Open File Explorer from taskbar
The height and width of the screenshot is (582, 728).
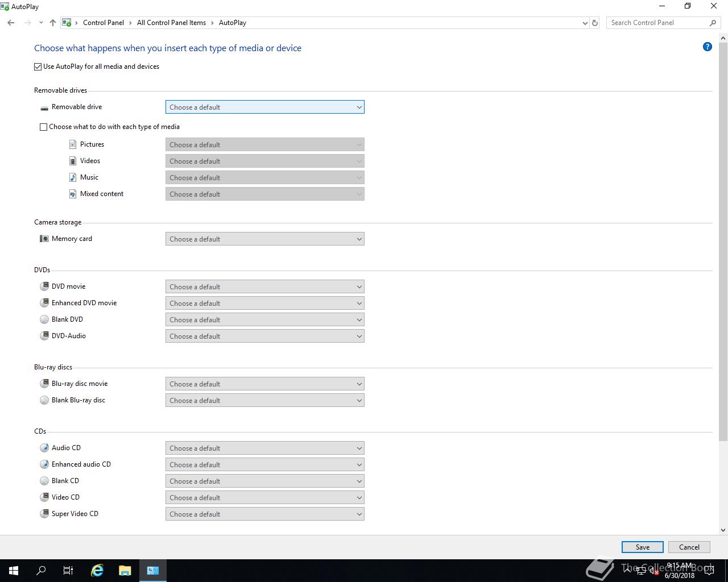click(125, 571)
